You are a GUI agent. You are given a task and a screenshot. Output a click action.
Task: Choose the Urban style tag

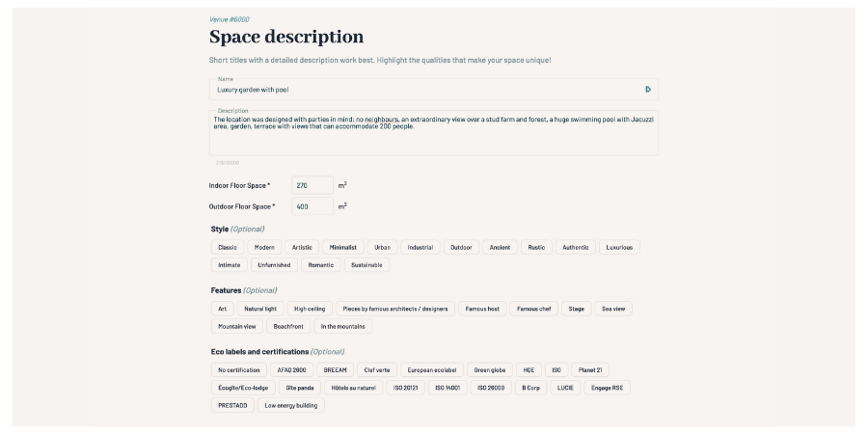click(382, 248)
